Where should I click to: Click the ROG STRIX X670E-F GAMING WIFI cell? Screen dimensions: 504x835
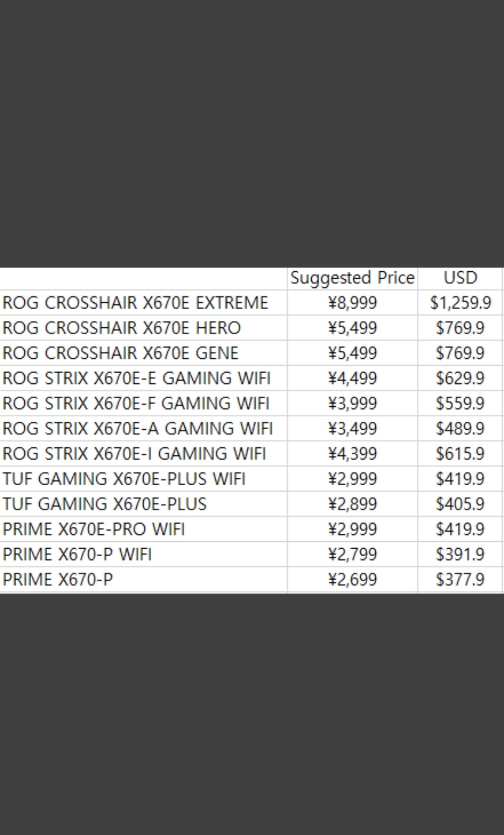pos(136,403)
